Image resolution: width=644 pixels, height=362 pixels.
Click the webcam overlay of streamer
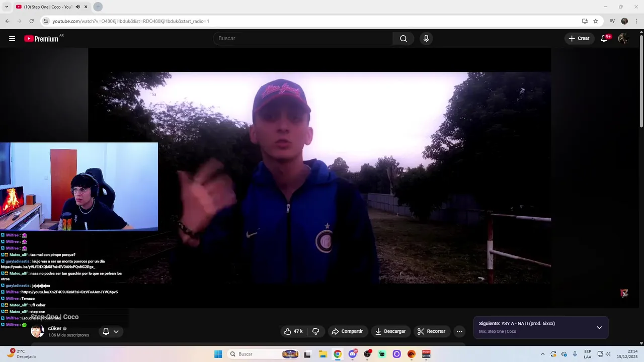click(79, 187)
